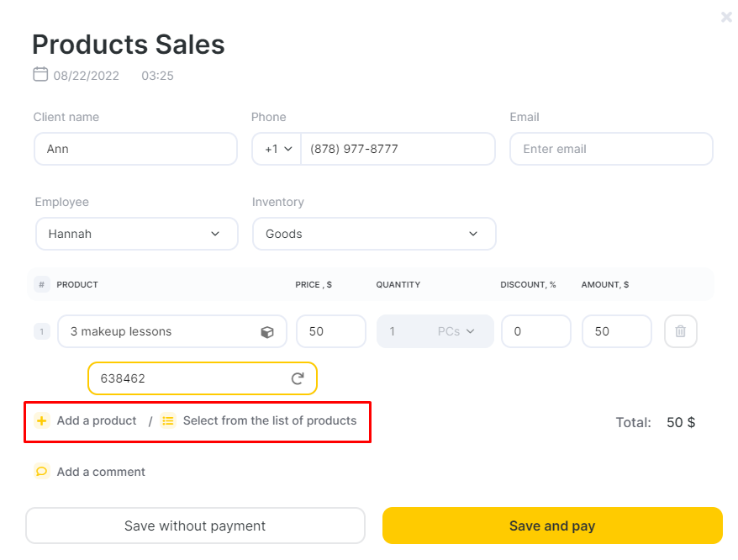Viewport: 738px width, 560px height.
Task: Click the yellow plus Add product icon
Action: (42, 420)
